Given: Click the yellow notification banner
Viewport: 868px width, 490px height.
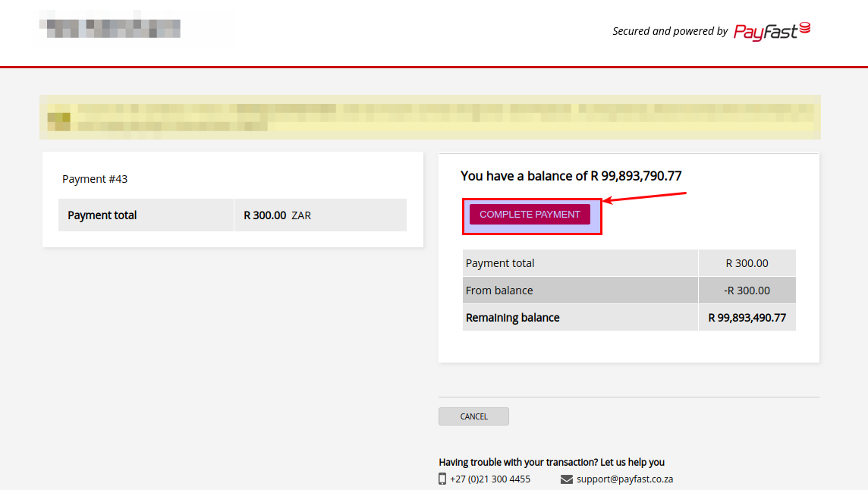Looking at the screenshot, I should point(429,117).
